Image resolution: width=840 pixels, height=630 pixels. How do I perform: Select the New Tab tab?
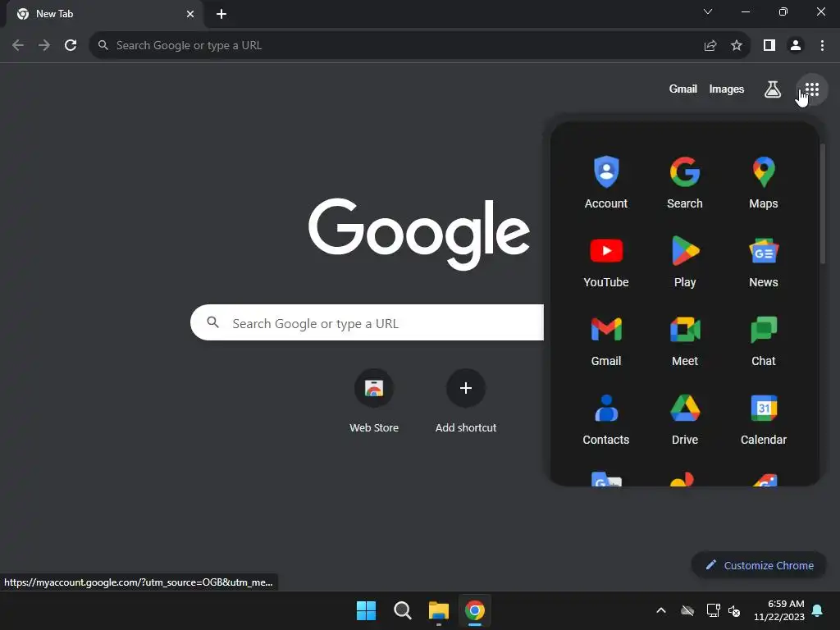[104, 14]
